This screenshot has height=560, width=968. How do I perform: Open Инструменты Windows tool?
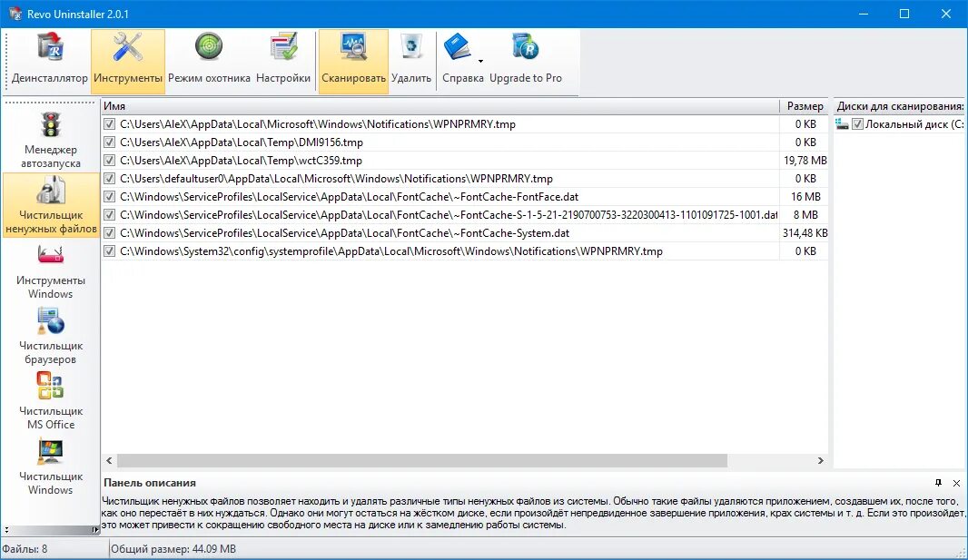(x=51, y=270)
